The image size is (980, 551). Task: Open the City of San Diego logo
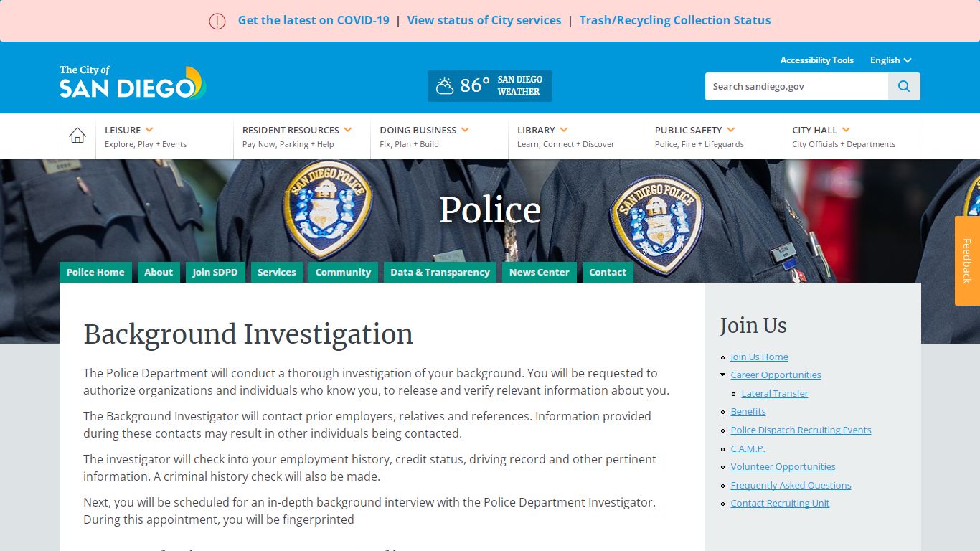coord(133,83)
